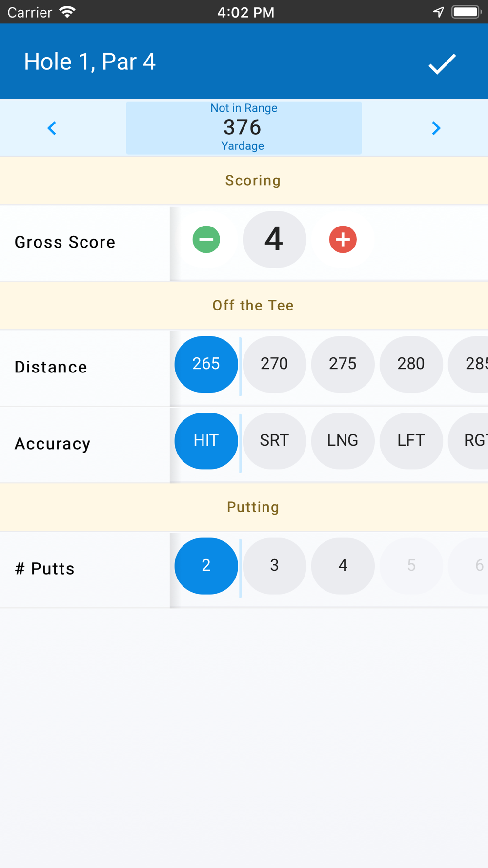
Task: Set number of putts to 3
Action: point(275,566)
